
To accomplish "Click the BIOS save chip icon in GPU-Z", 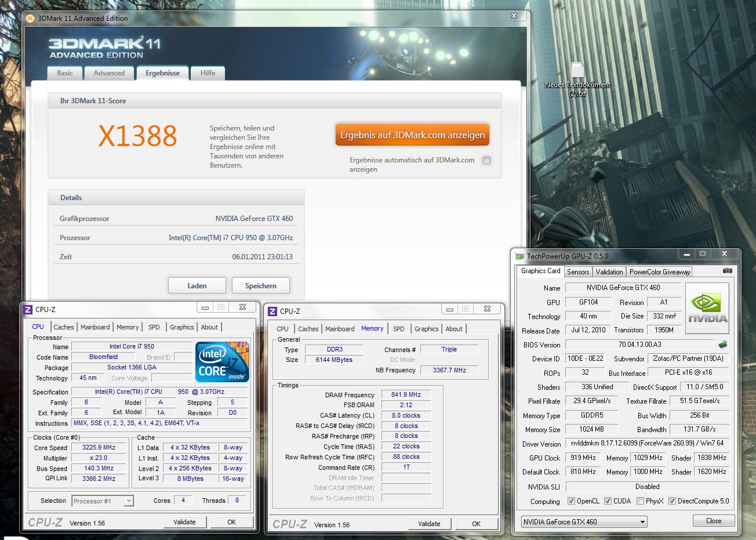I will [x=722, y=345].
